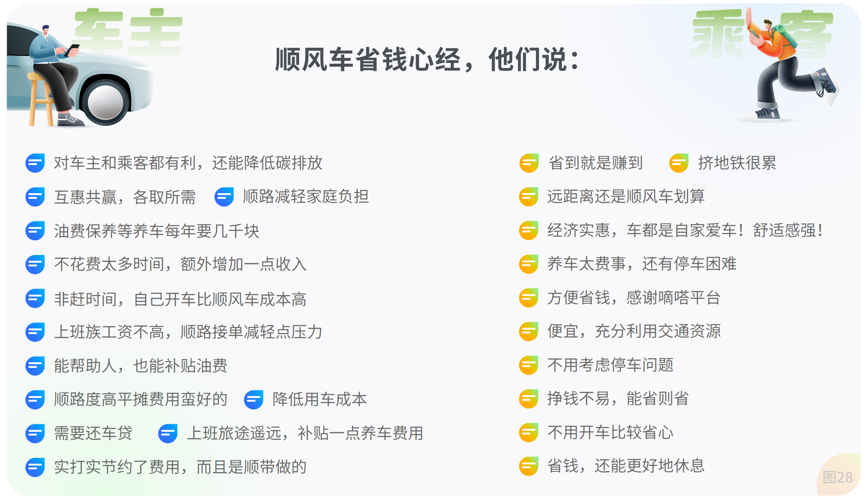The height and width of the screenshot is (500, 868).
Task: Click the blue bubble icon beside 需要还车贷
Action: tap(35, 434)
